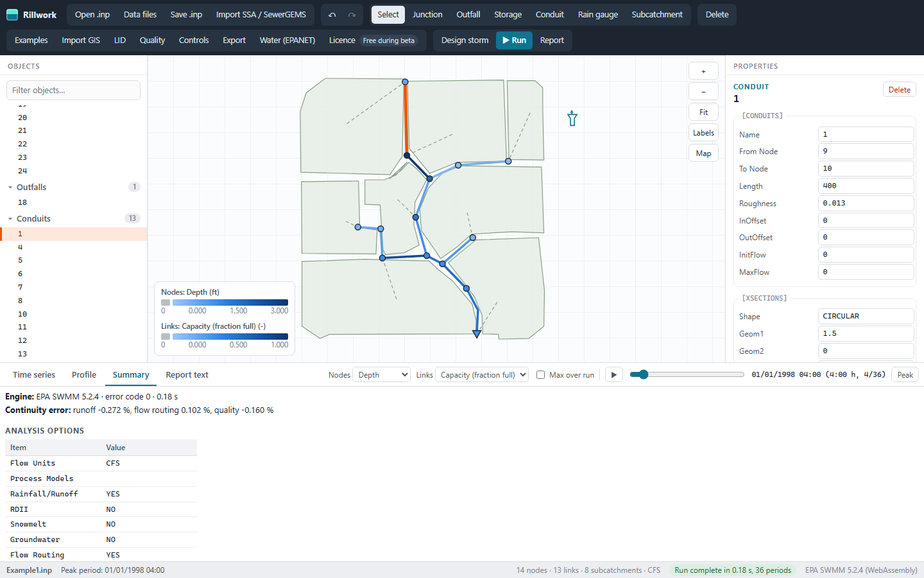The height and width of the screenshot is (578, 924).
Task: Undo the last action
Action: coord(332,14)
